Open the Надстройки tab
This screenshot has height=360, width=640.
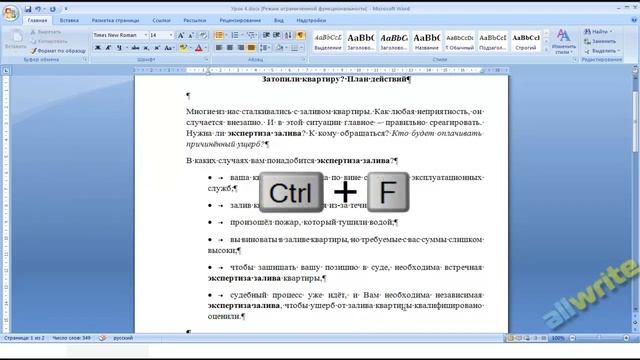tap(311, 20)
